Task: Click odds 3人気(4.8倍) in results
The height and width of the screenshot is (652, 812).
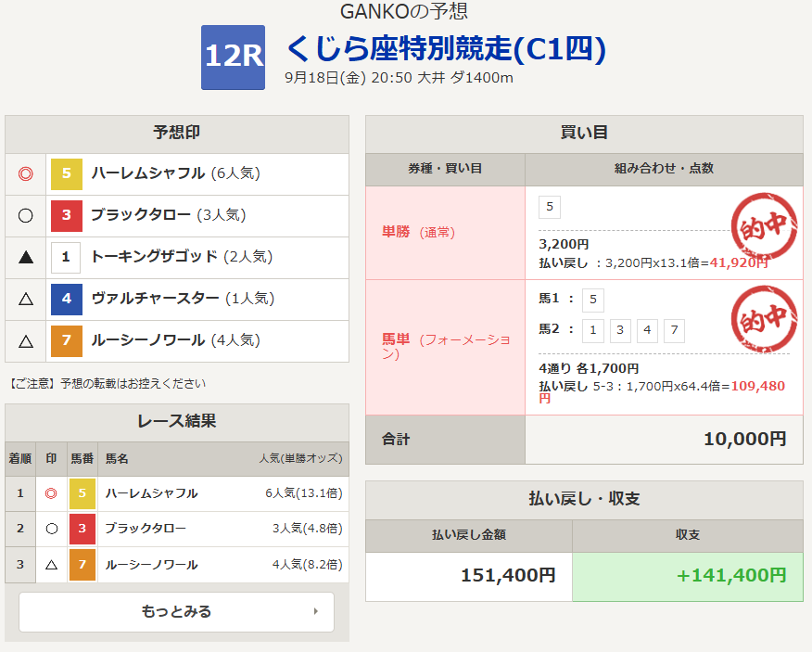Action: coord(308,529)
